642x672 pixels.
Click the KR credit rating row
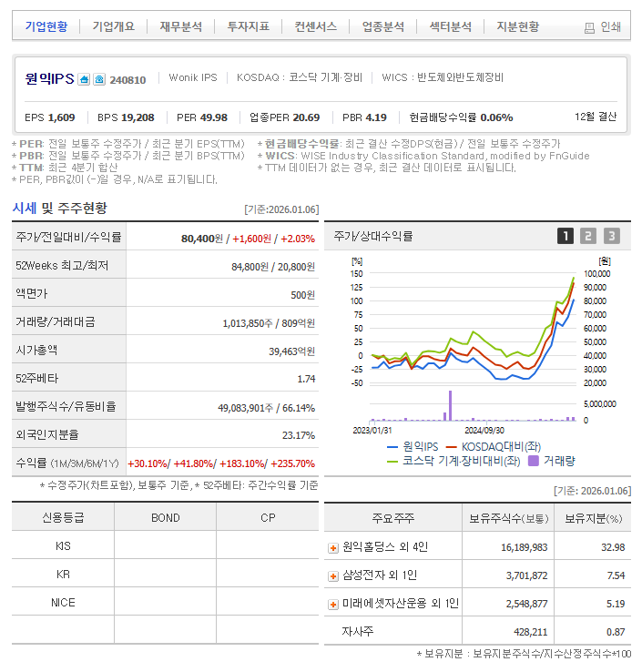point(165,574)
